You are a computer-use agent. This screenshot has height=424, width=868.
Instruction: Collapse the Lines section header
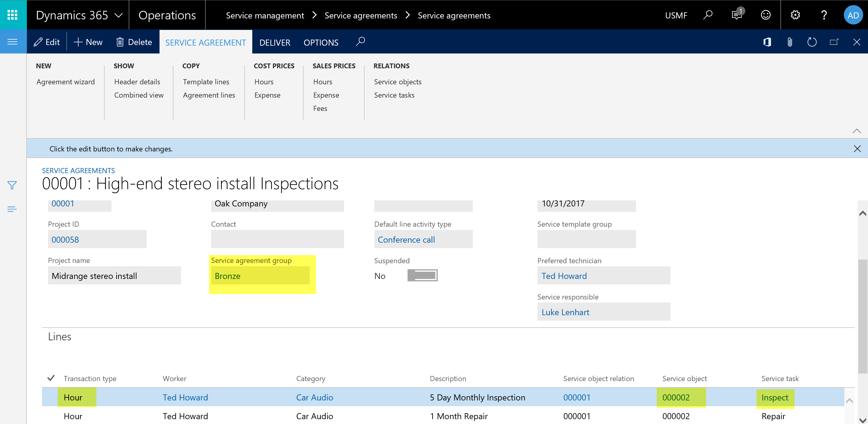[60, 337]
